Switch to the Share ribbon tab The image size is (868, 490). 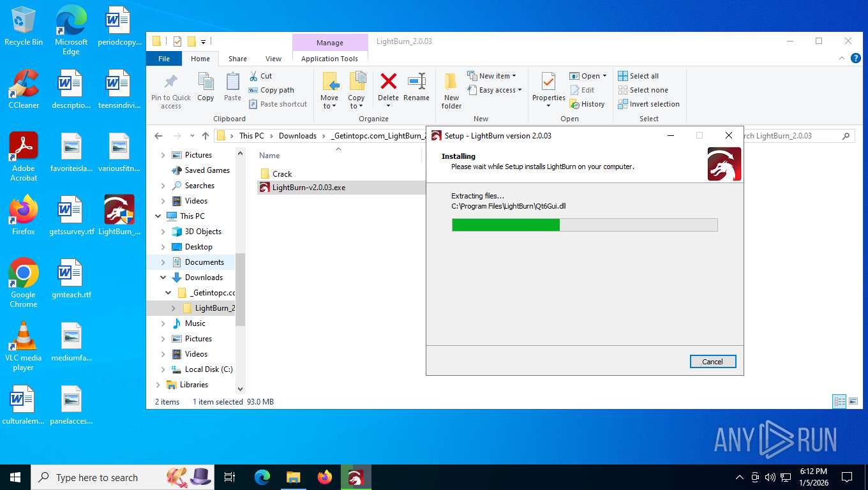(237, 59)
